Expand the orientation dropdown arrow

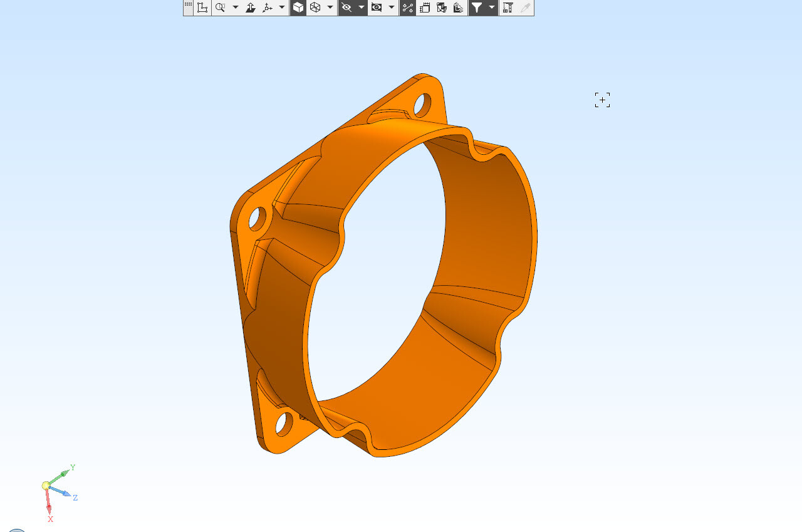pos(282,8)
